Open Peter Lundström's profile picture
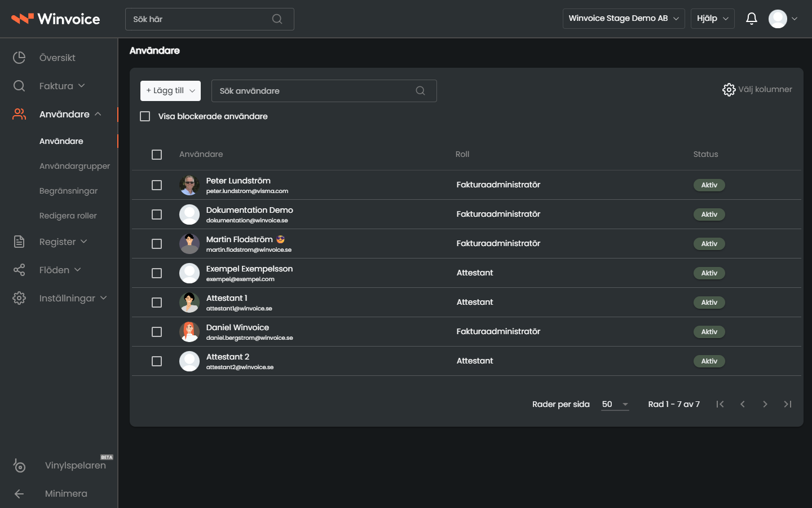812x508 pixels. [x=189, y=185]
